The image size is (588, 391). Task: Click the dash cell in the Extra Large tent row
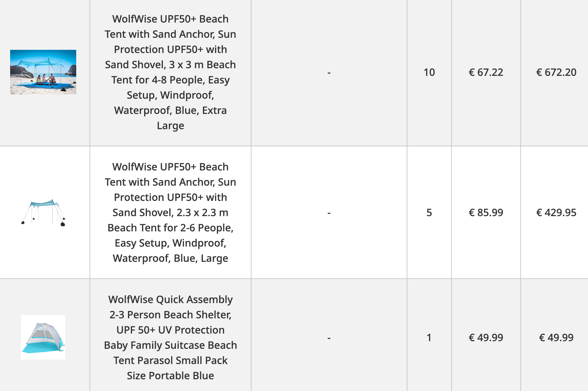pos(329,73)
